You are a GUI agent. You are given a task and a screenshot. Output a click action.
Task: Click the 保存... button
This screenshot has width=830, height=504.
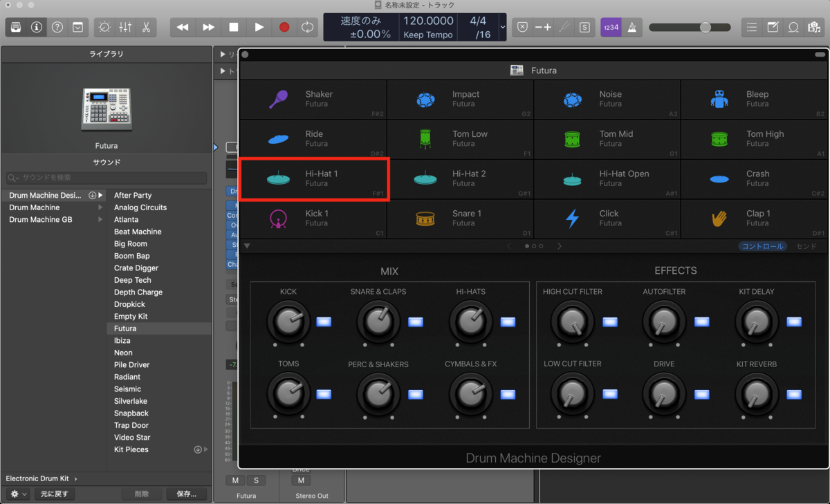tap(186, 494)
